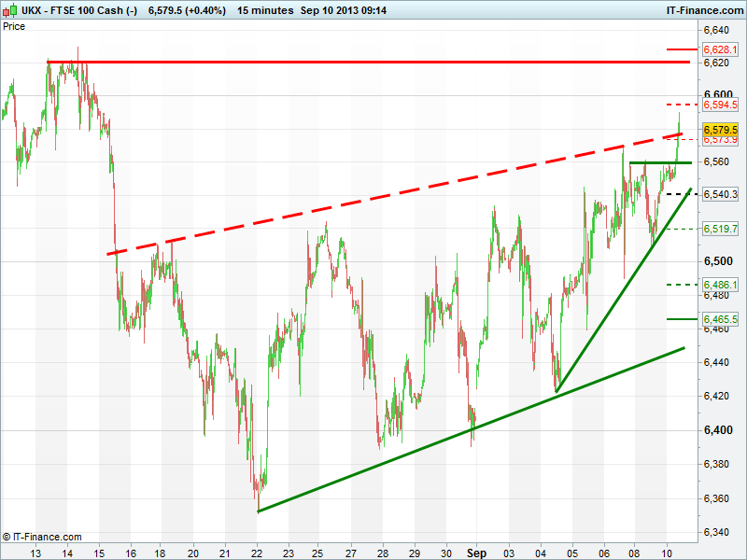Click the IT-Finance.com link at top right
The width and height of the screenshot is (747, 560).
[x=703, y=10]
